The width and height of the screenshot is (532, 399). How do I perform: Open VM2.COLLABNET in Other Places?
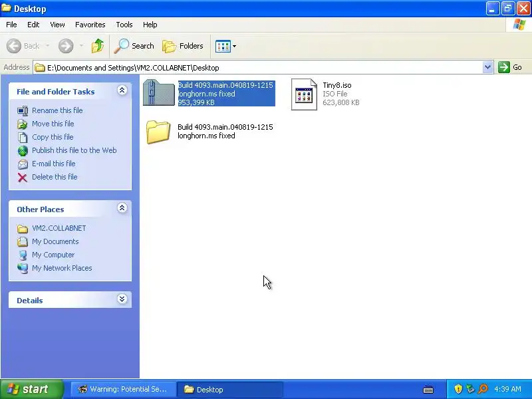point(59,228)
